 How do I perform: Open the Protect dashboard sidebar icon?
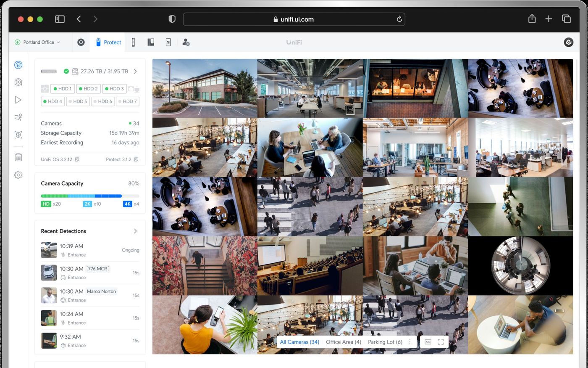18,65
